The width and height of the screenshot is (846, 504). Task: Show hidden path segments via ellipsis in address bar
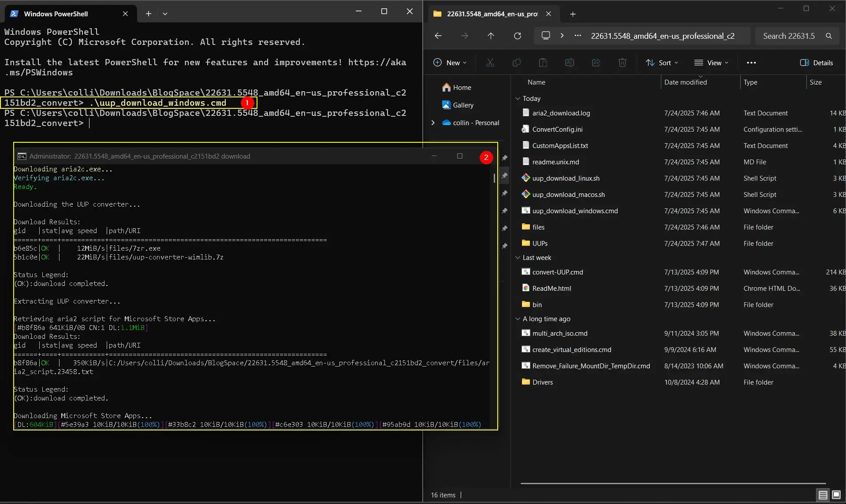pyautogui.click(x=578, y=36)
